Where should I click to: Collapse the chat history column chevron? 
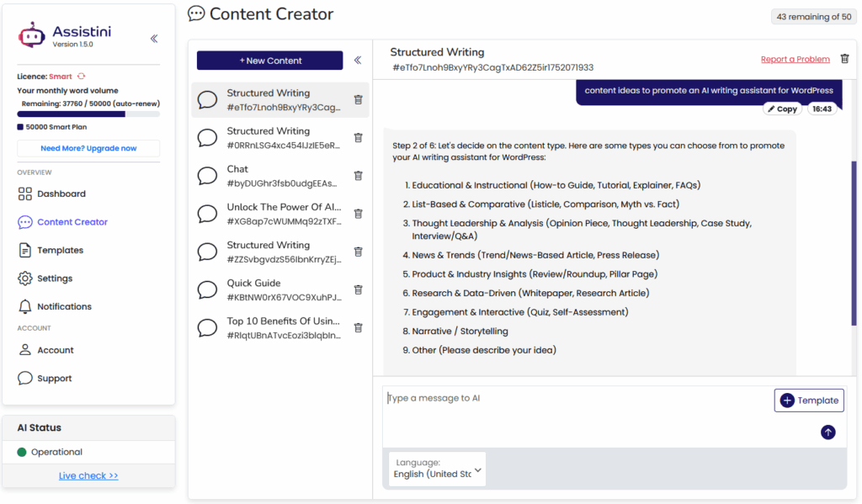[x=358, y=60]
